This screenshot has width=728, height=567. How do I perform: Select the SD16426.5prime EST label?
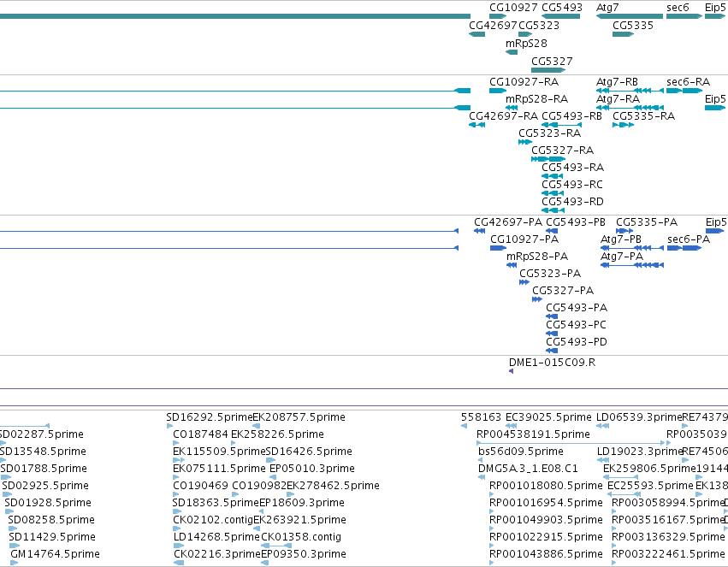pos(309,452)
